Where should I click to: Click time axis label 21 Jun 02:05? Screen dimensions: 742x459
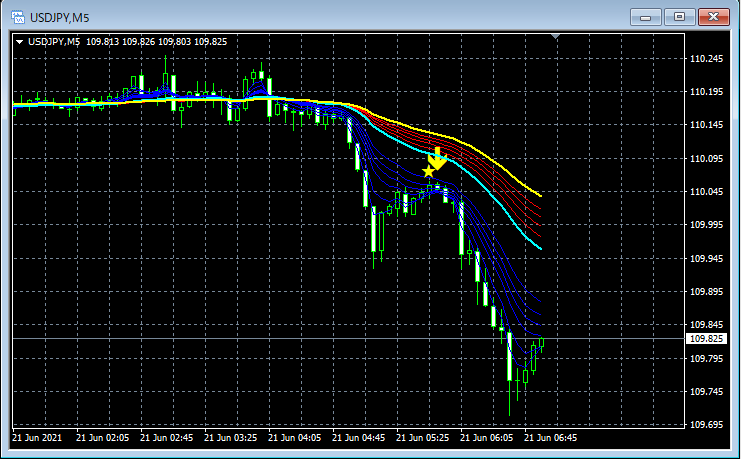[x=102, y=438]
